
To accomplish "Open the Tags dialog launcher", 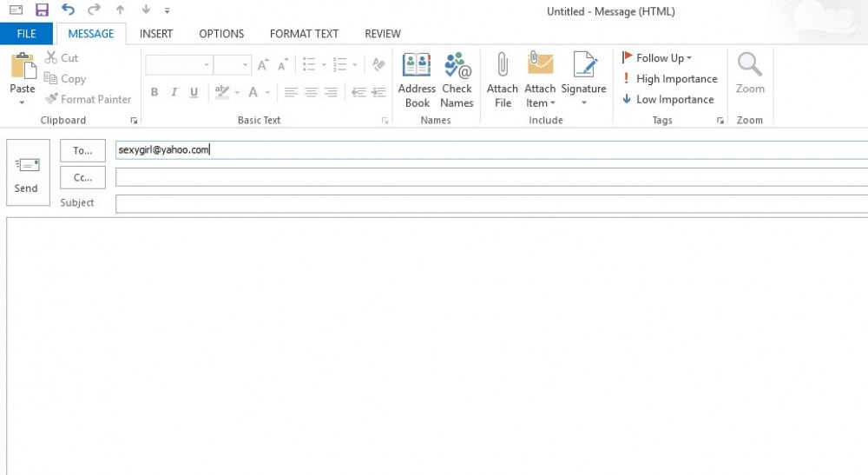I will (720, 120).
